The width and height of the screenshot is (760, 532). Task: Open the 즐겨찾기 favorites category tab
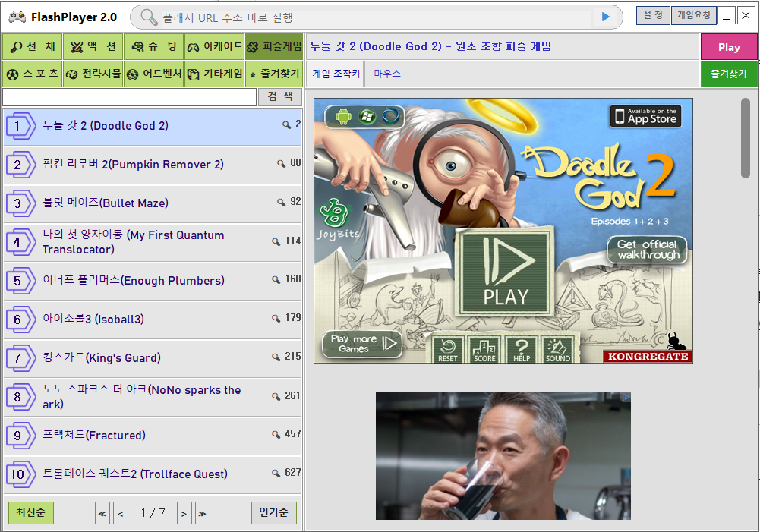[274, 74]
